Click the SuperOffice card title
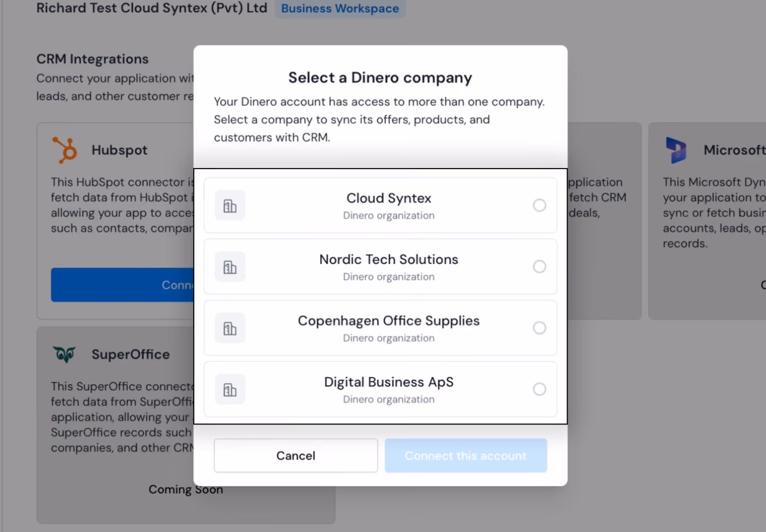This screenshot has height=532, width=766. click(x=131, y=354)
